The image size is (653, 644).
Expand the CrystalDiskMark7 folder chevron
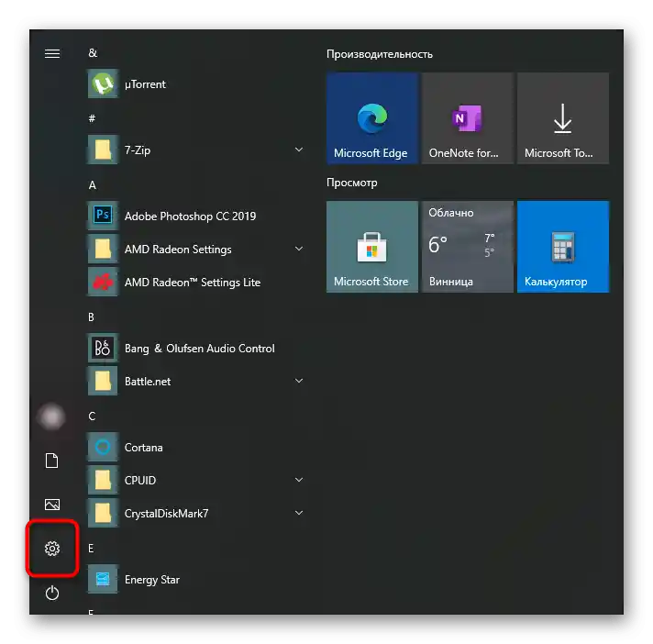299,513
